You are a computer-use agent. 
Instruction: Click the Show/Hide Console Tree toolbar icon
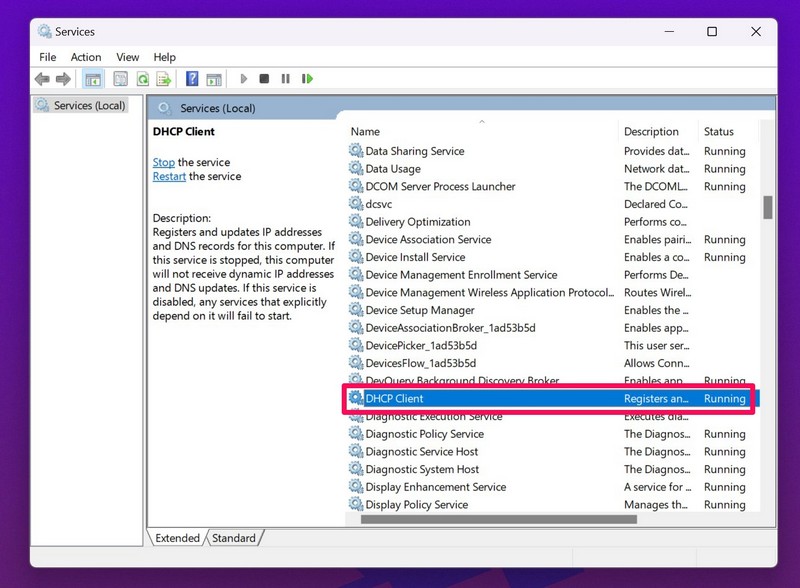click(93, 79)
